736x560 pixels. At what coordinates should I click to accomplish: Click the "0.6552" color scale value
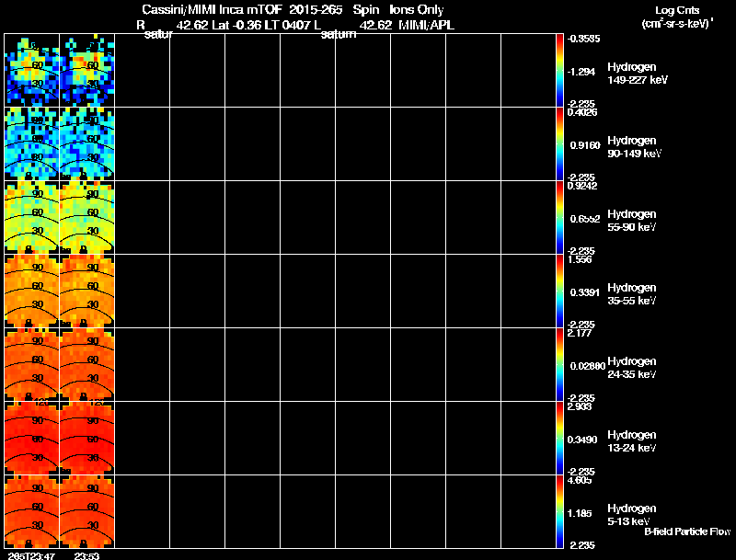click(x=585, y=219)
